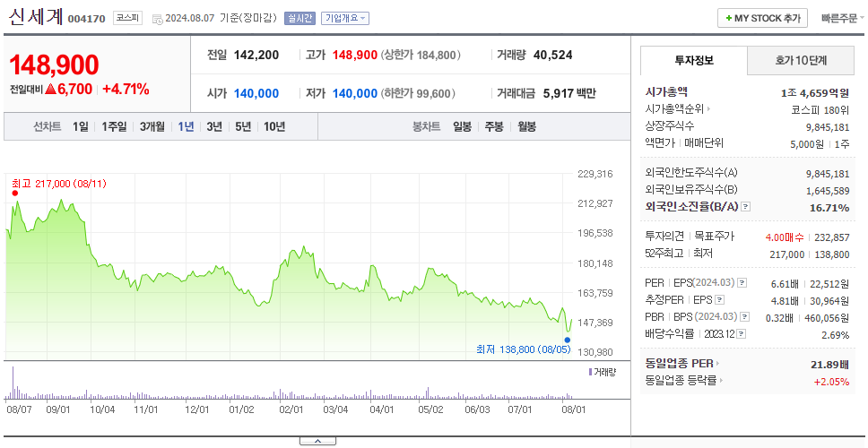Click the 동일업종 등락률 value +2.05%
The height and width of the screenshot is (448, 868).
(x=831, y=381)
